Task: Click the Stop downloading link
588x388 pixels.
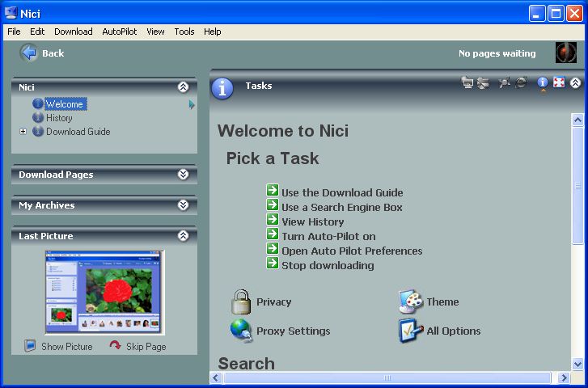Action: point(328,266)
